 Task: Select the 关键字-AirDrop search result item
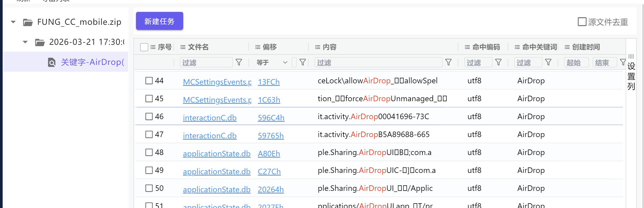point(92,62)
